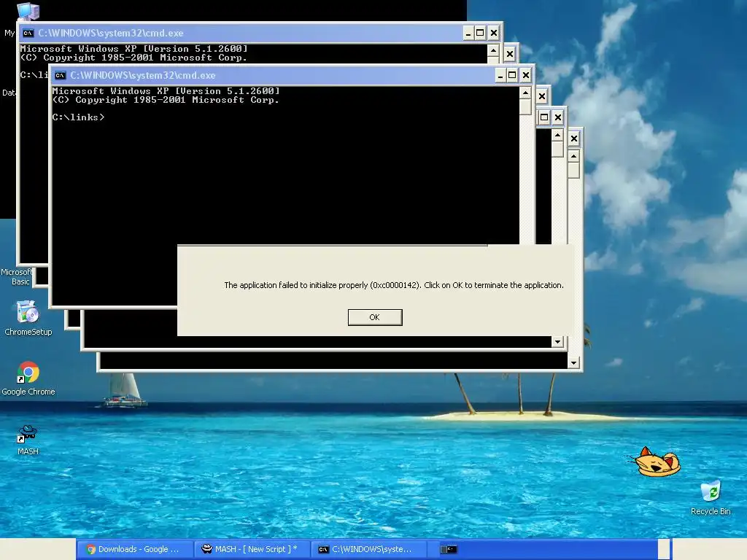This screenshot has width=747, height=560.
Task: Minimize the front cmd.exe window
Action: tap(500, 75)
